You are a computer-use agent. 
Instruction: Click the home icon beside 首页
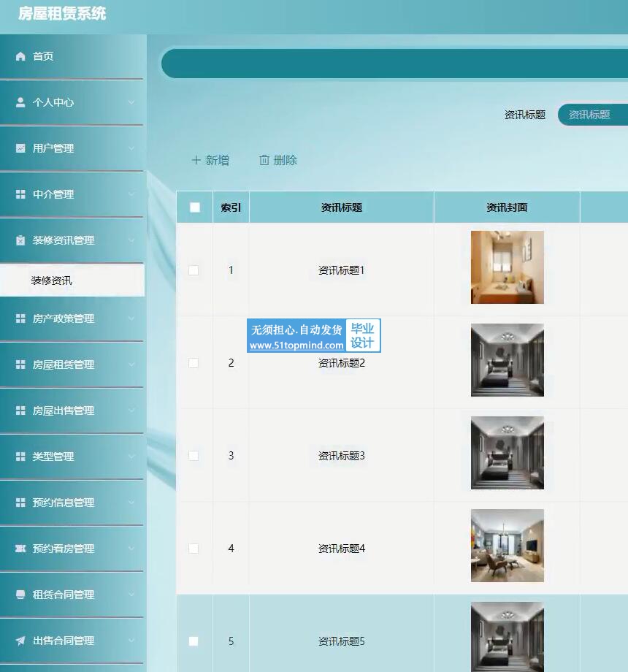pyautogui.click(x=20, y=56)
